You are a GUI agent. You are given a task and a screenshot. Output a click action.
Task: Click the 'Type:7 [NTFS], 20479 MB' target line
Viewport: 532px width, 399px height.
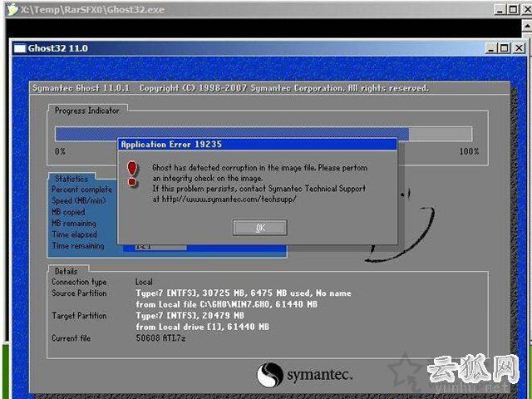pos(190,316)
